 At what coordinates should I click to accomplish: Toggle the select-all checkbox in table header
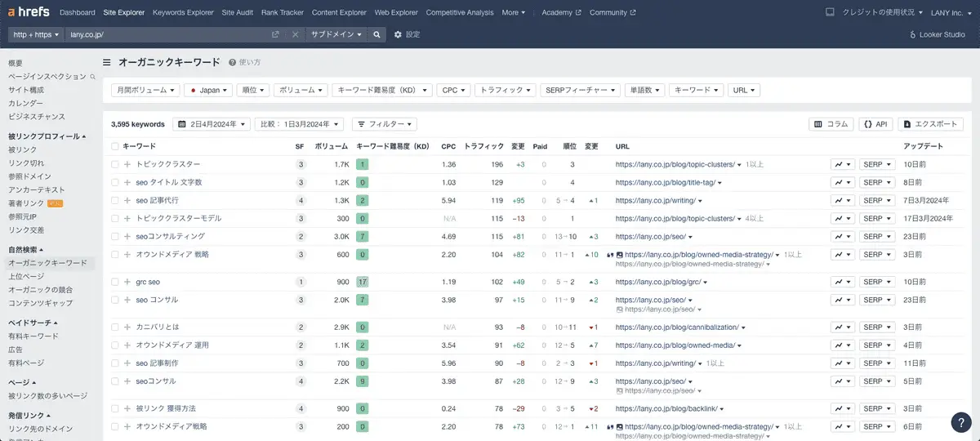pos(115,146)
